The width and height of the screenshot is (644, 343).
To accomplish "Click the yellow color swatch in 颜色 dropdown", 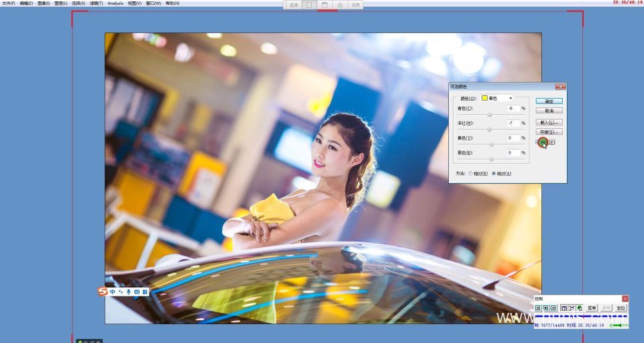I will click(x=484, y=98).
